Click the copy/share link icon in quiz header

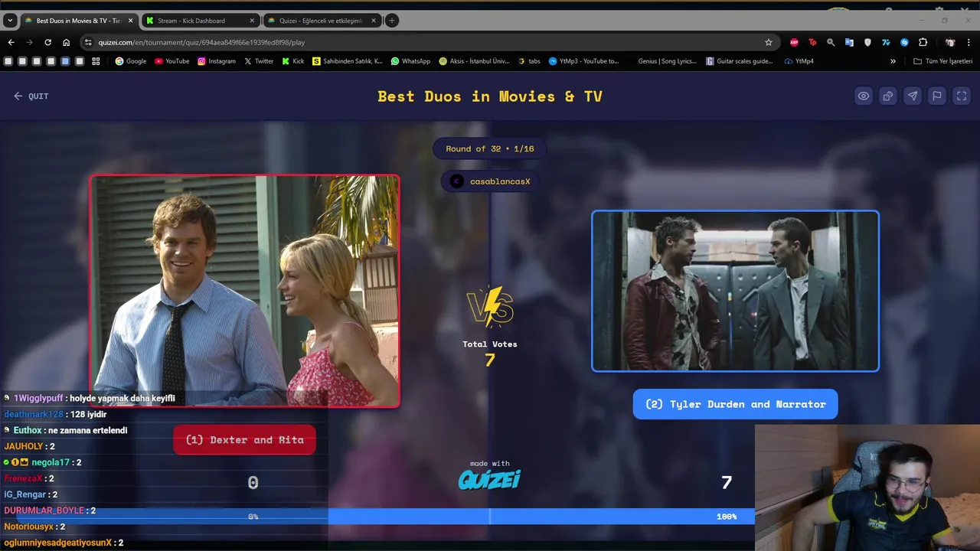tap(888, 96)
